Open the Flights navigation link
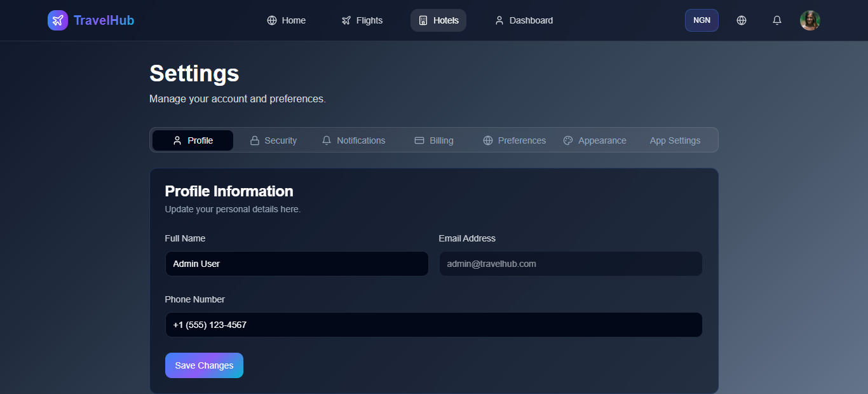 click(x=362, y=20)
